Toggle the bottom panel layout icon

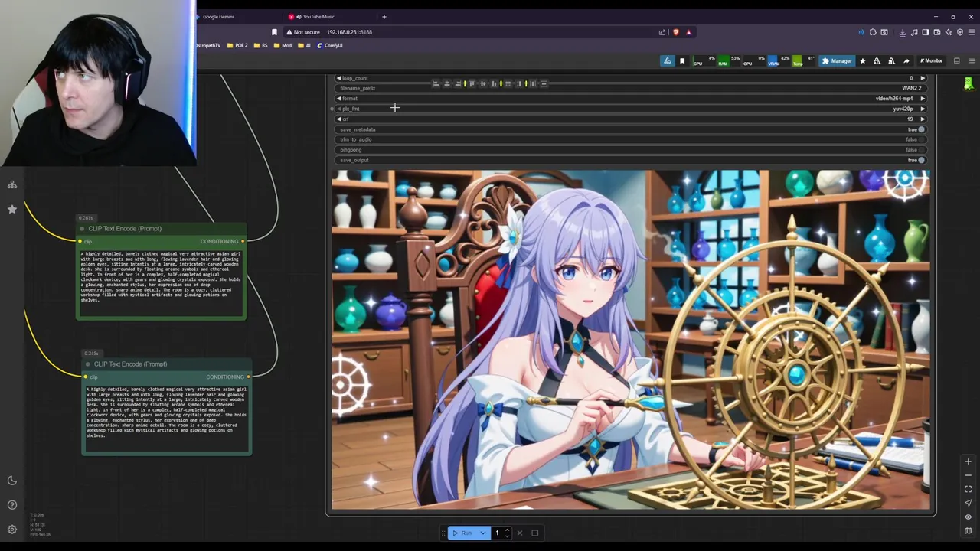pyautogui.click(x=956, y=61)
